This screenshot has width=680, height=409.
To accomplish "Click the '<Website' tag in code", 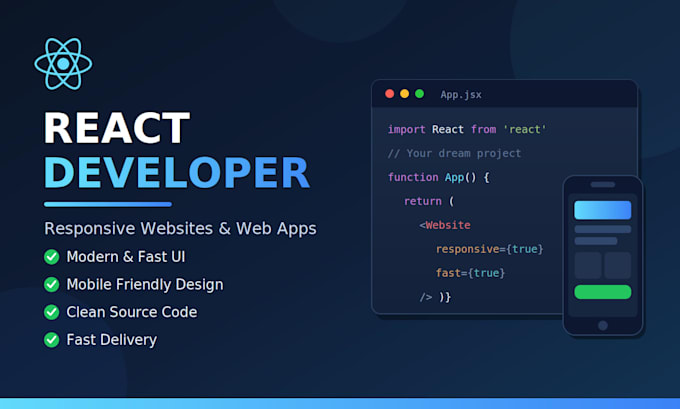I will (445, 225).
